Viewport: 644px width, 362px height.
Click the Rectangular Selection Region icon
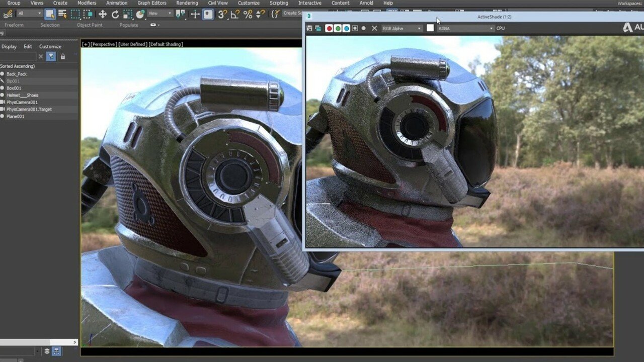pyautogui.click(x=75, y=14)
